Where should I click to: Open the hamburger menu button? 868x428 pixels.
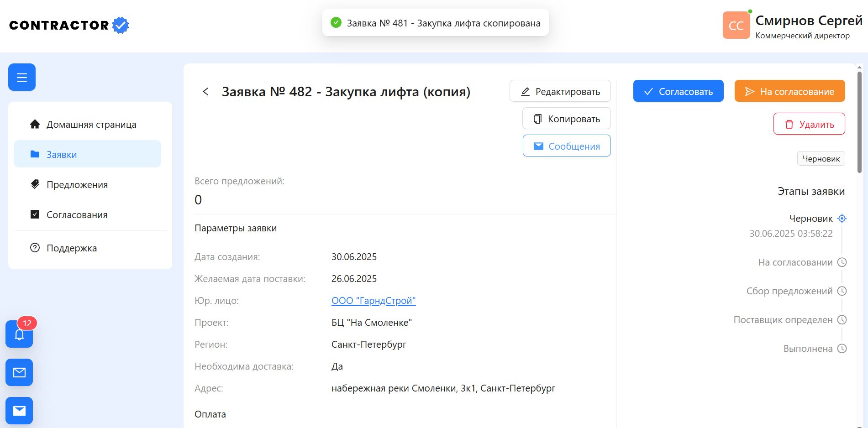click(22, 77)
